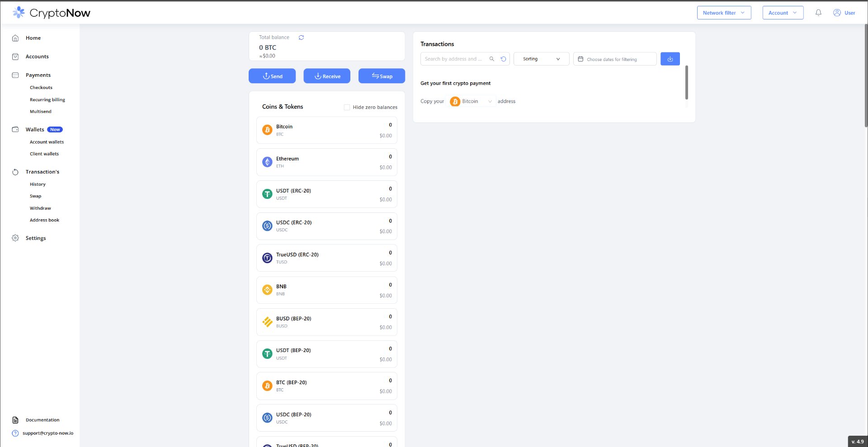
Task: Click the Home sidebar icon
Action: pos(15,38)
